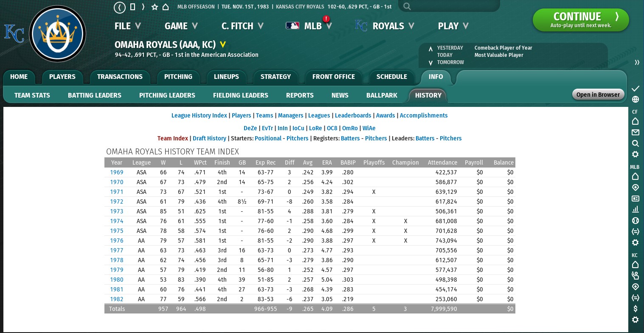Viewport: 644px width, 333px height.
Task: Open the Draft History link
Action: tap(209, 138)
